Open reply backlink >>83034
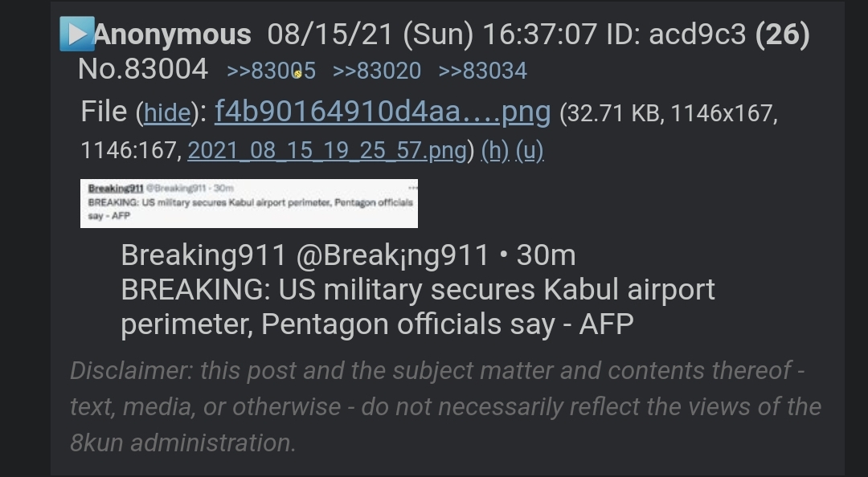The width and height of the screenshot is (868, 477). tap(483, 71)
